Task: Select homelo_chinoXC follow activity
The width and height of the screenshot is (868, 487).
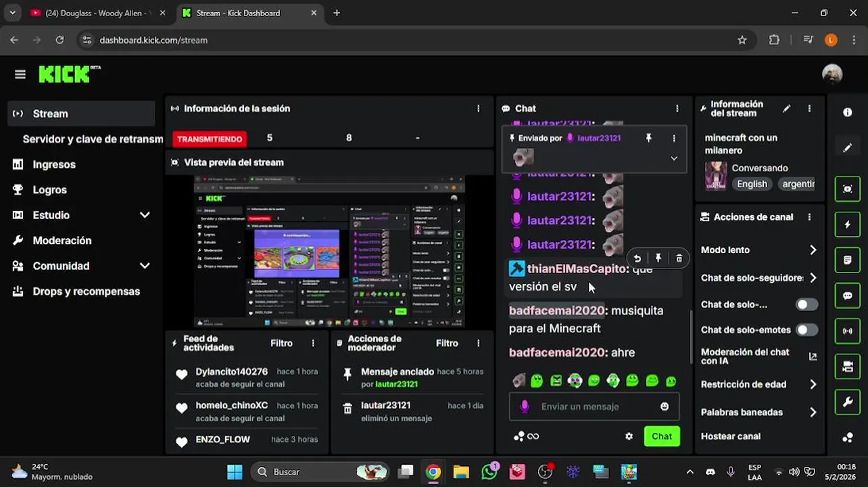Action: (247, 411)
